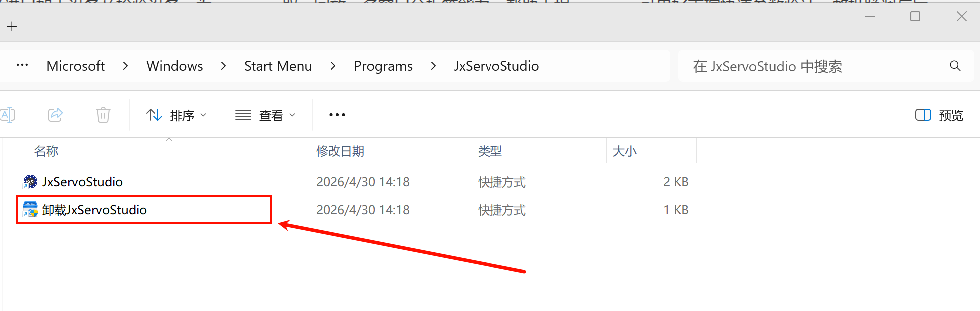The width and height of the screenshot is (980, 311).
Task: Click the 卸载JxServoStudio row's modified date
Action: click(x=363, y=210)
